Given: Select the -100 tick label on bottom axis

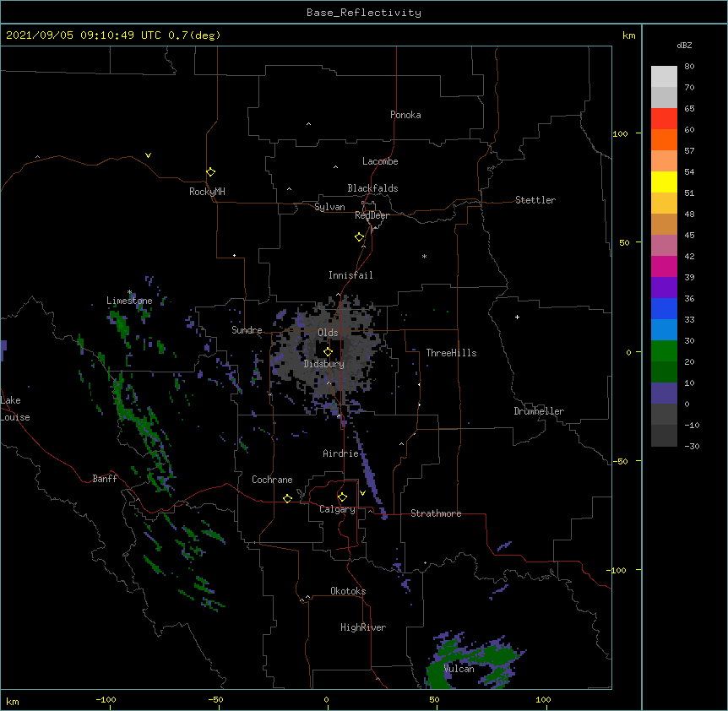Looking at the screenshot, I should [x=106, y=699].
